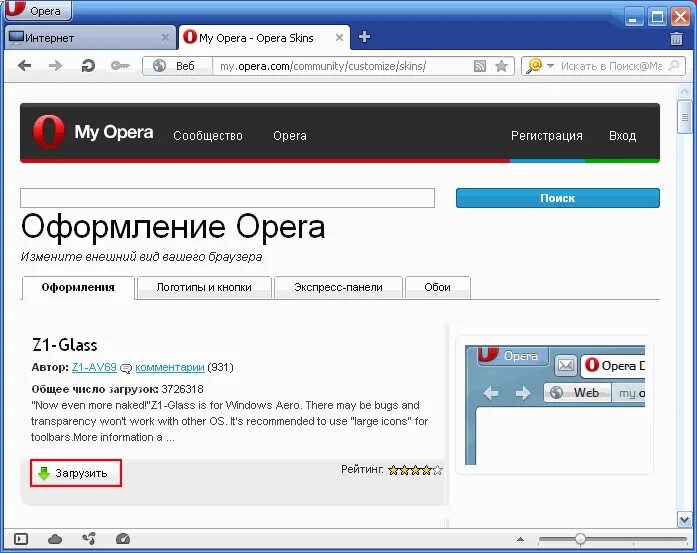
Task: Click the Регистрация link
Action: [547, 136]
